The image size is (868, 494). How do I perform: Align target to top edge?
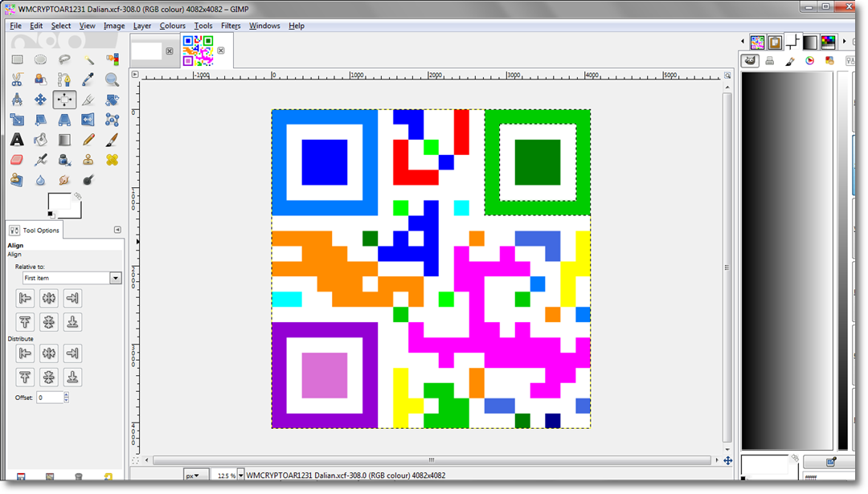25,322
